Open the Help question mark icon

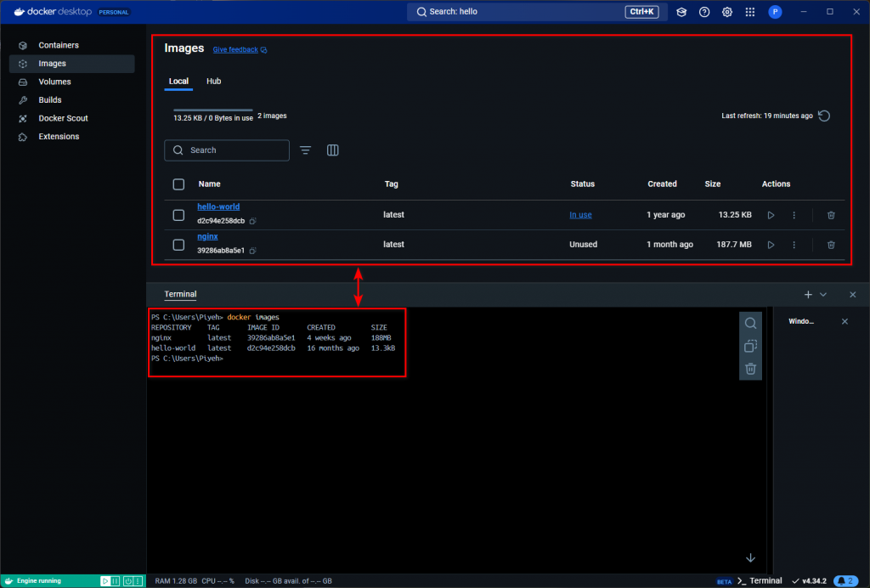click(704, 12)
